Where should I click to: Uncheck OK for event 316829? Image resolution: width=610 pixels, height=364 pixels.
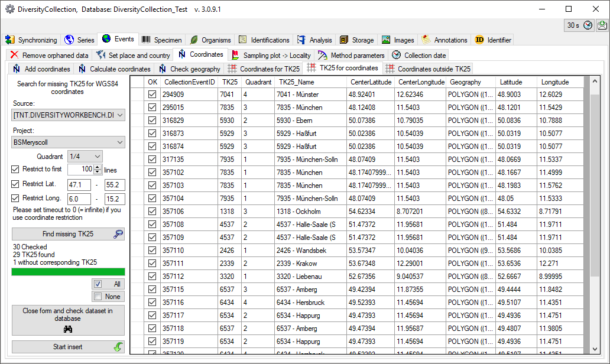click(152, 121)
